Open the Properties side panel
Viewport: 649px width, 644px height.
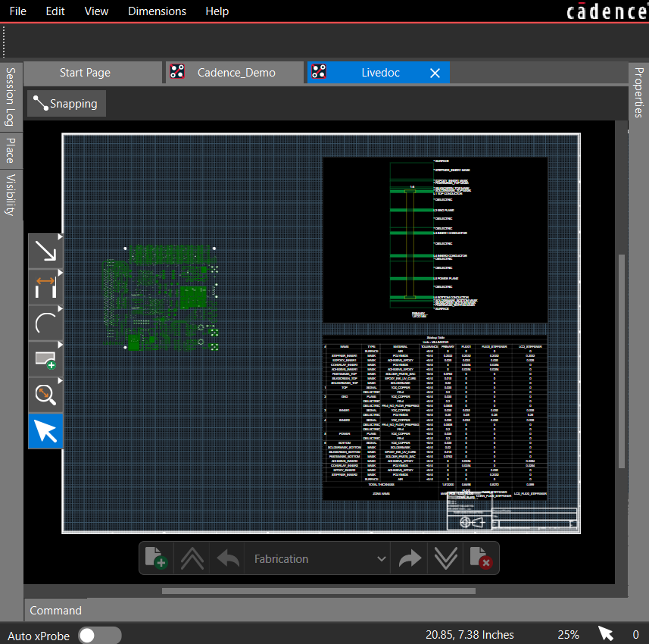pos(638,92)
